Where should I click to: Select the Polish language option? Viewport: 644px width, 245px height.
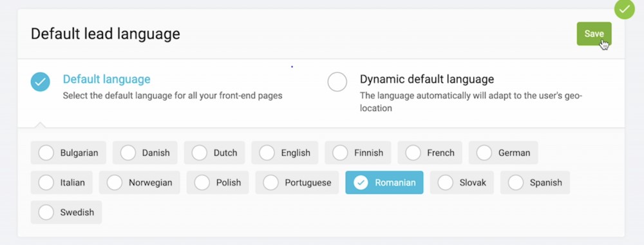point(218,182)
